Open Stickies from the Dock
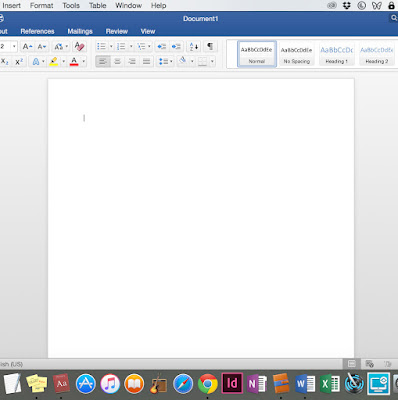 click(x=37, y=383)
